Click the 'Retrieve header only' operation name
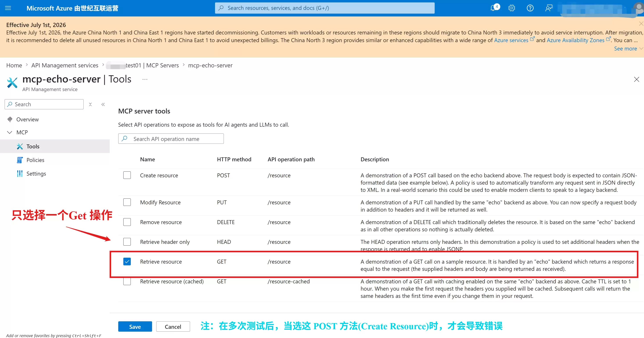Image resolution: width=644 pixels, height=338 pixels. click(x=165, y=242)
